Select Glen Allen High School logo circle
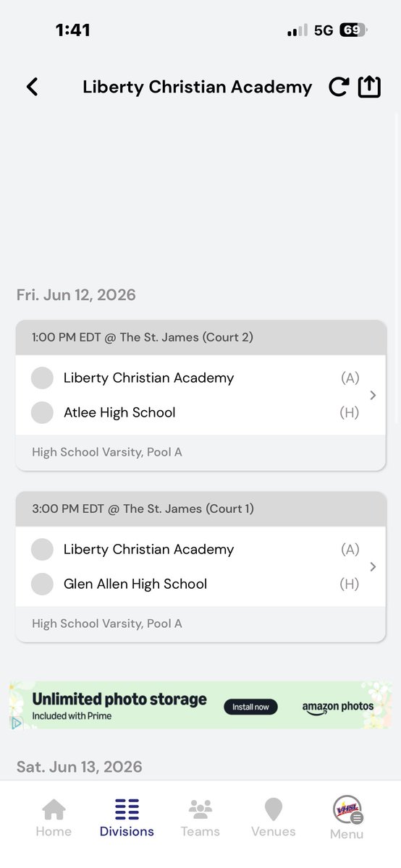This screenshot has height=868, width=401. (43, 584)
